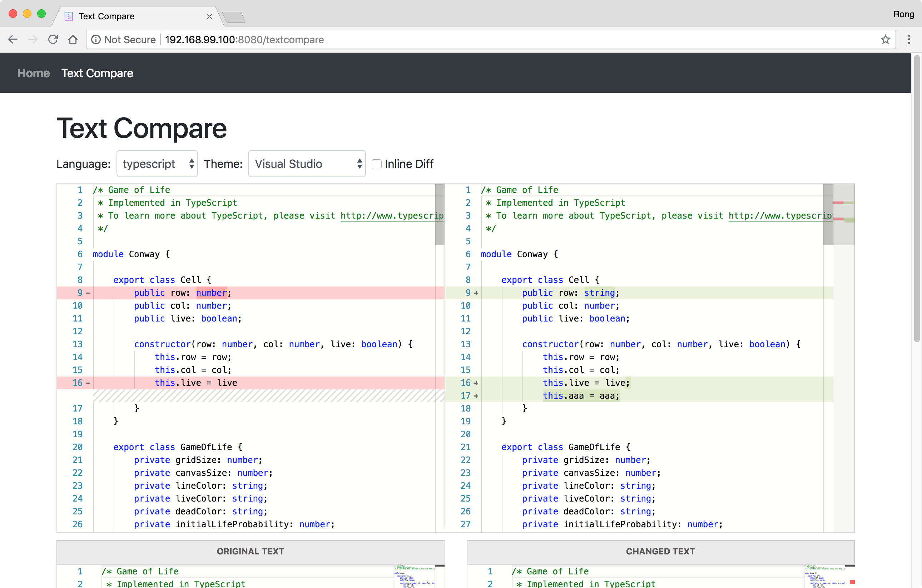Open the Rong profile button

904,14
